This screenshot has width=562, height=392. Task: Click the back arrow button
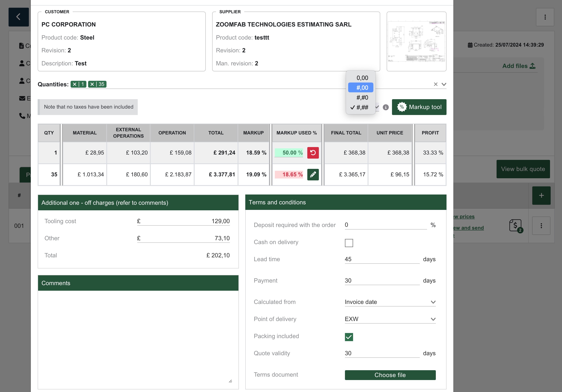pyautogui.click(x=19, y=17)
